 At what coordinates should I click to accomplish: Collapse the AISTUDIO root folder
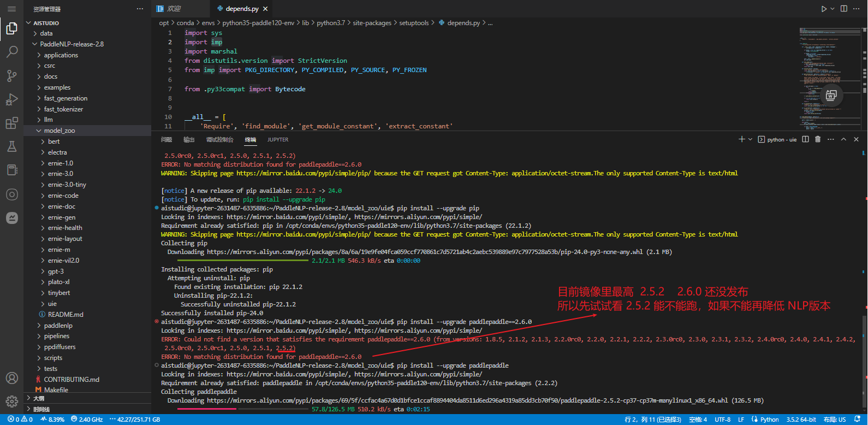point(87,23)
